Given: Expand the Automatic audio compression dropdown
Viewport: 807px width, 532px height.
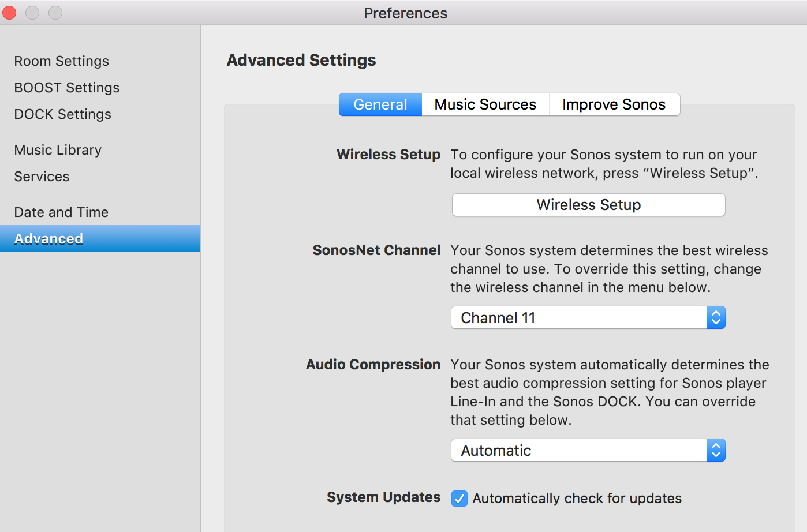Looking at the screenshot, I should [577, 451].
